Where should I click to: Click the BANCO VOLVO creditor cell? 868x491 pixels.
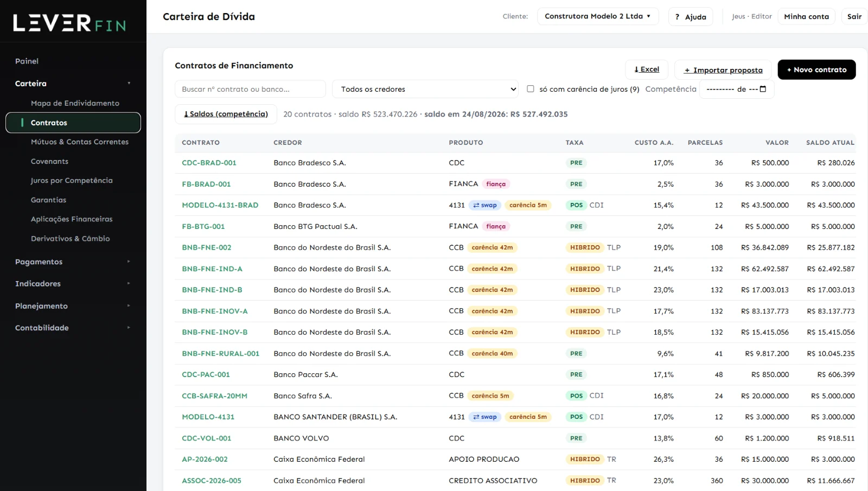click(301, 438)
